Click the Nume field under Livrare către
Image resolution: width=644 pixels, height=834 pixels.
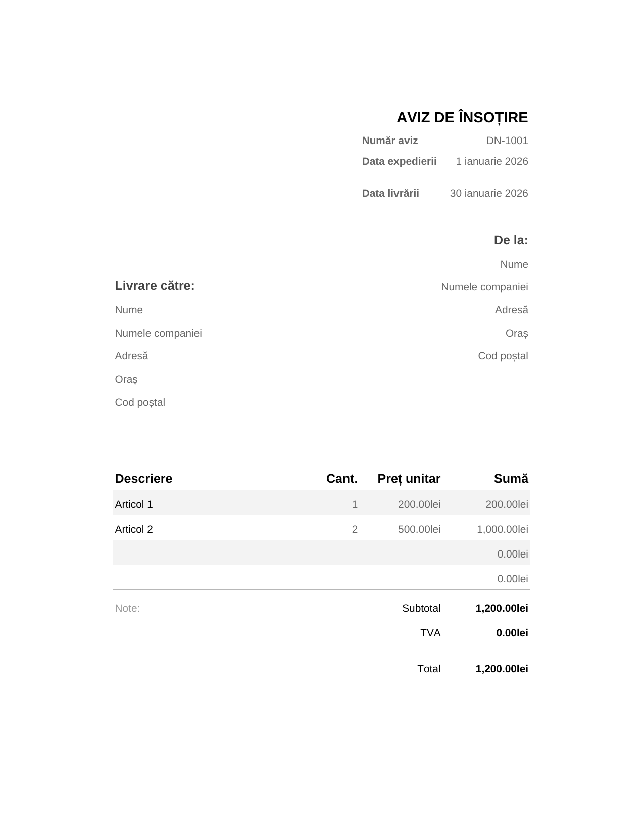129,310
